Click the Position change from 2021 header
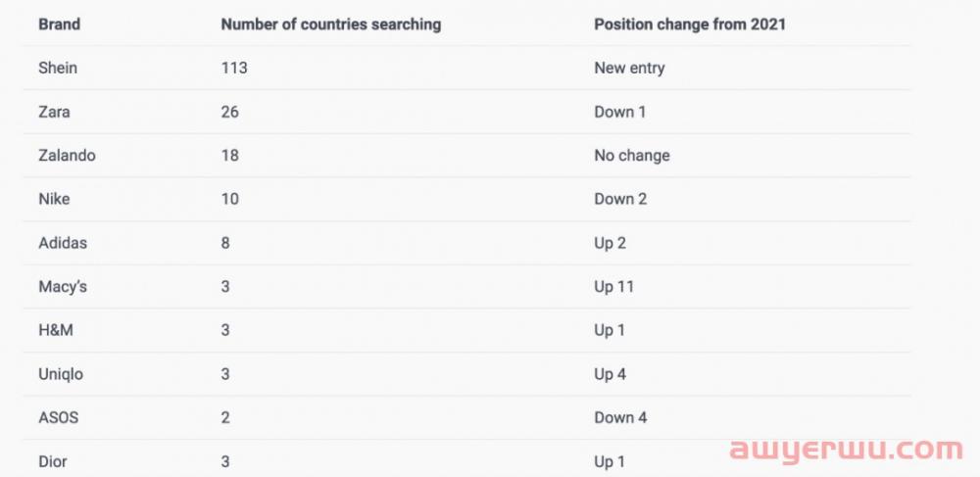The image size is (980, 477). [689, 24]
